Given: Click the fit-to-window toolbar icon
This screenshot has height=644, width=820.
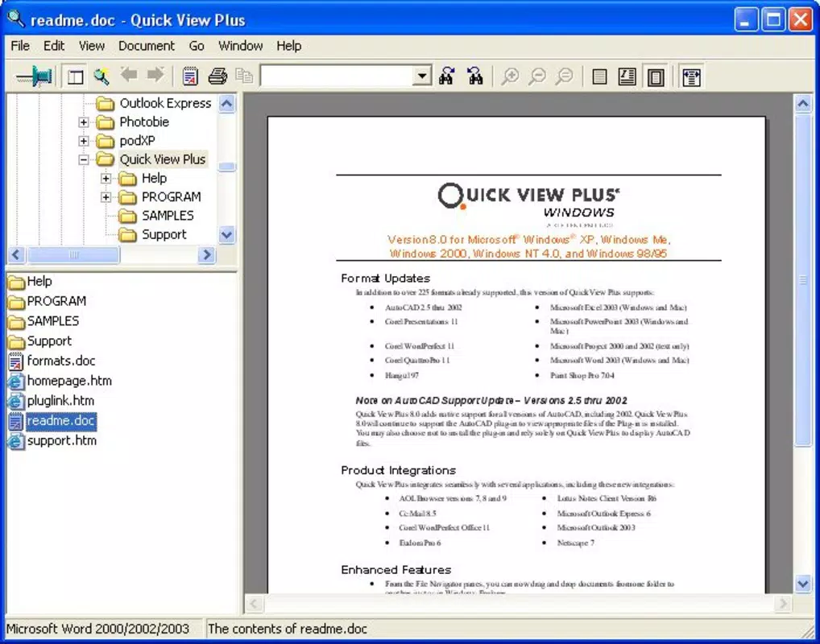Looking at the screenshot, I should click(x=691, y=76).
